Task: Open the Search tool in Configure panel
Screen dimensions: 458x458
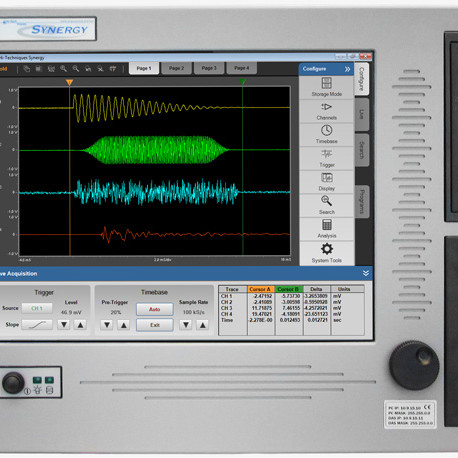Action: pyautogui.click(x=326, y=205)
